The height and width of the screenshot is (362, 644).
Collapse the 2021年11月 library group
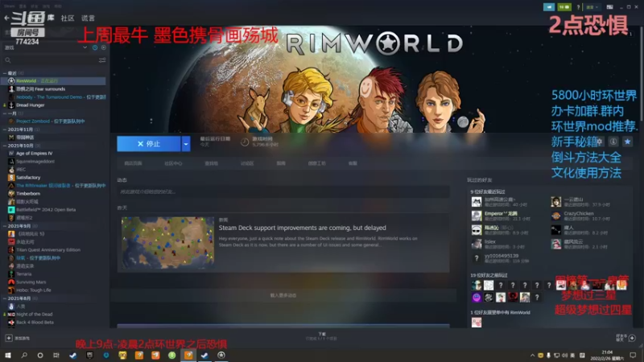(x=5, y=130)
